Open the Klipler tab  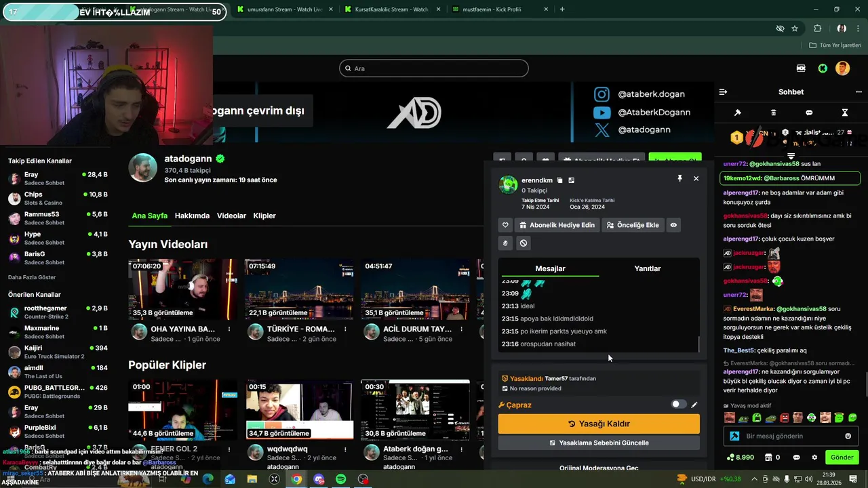(264, 216)
